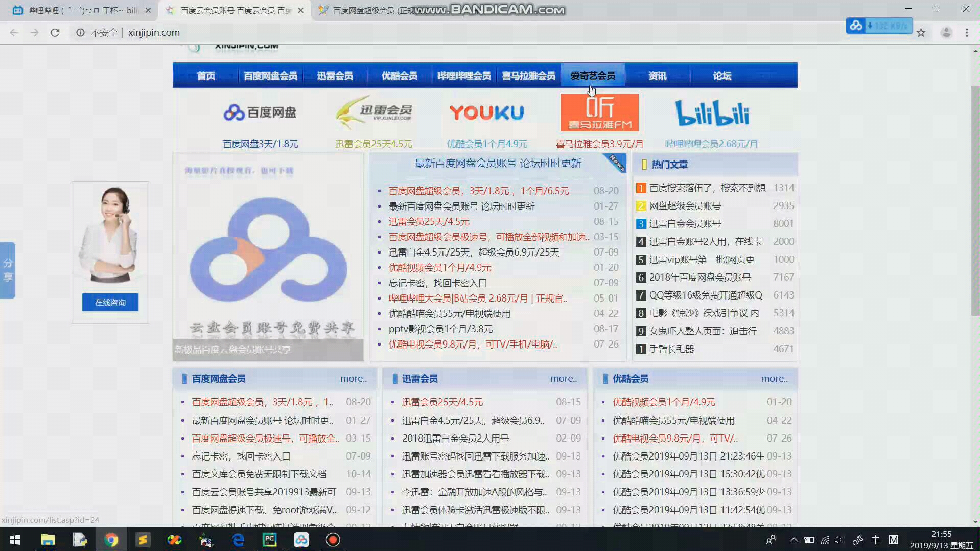Open Chrome from the taskbar
Screen dimensions: 980x551
click(x=111, y=540)
